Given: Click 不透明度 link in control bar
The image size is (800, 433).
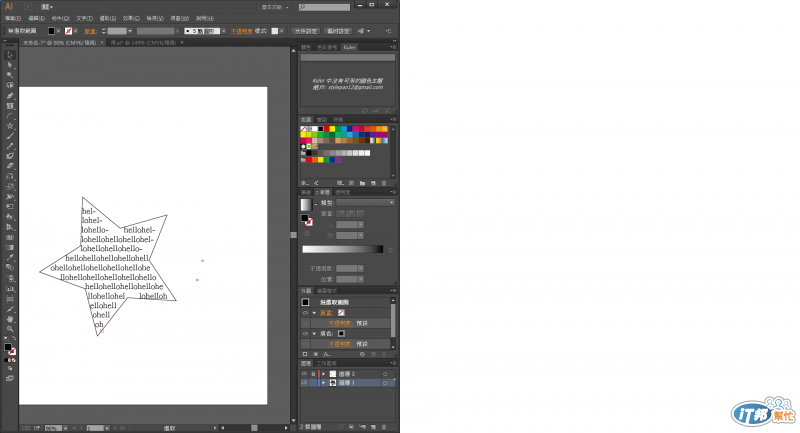Looking at the screenshot, I should tap(241, 31).
